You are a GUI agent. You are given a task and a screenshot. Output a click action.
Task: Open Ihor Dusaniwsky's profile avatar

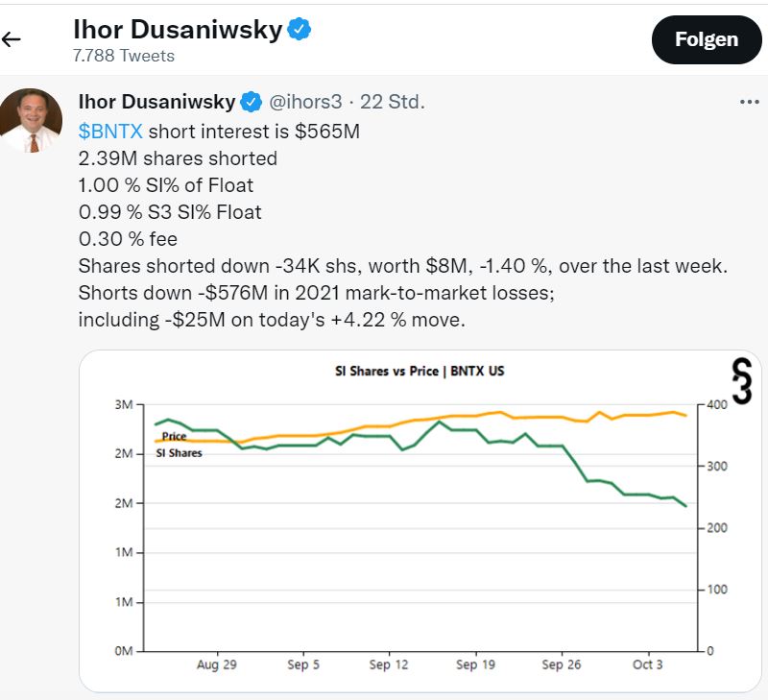[x=31, y=120]
